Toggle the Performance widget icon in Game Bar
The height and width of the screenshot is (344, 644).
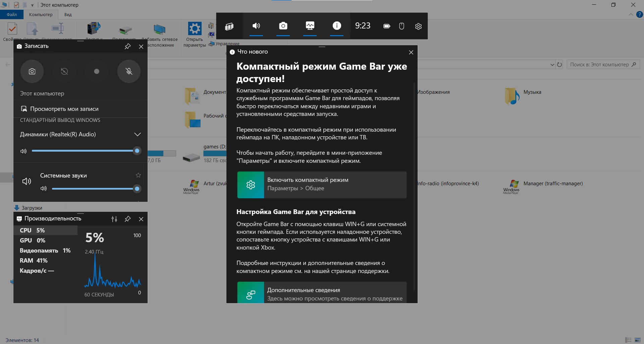click(310, 26)
